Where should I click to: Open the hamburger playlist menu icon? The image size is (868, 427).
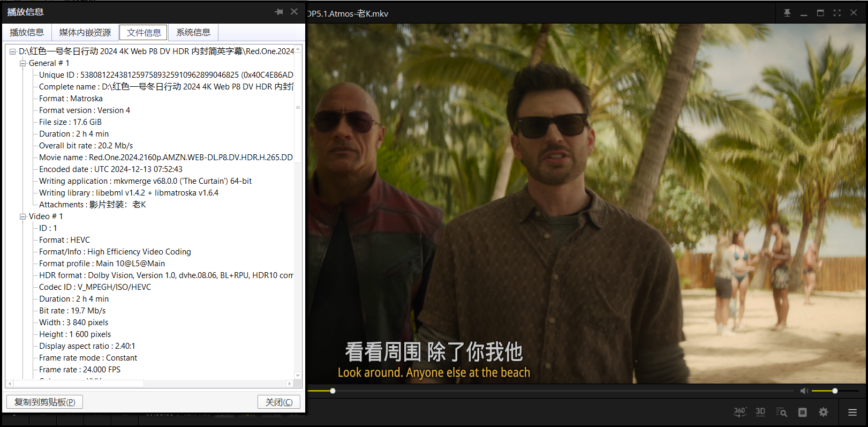click(852, 412)
